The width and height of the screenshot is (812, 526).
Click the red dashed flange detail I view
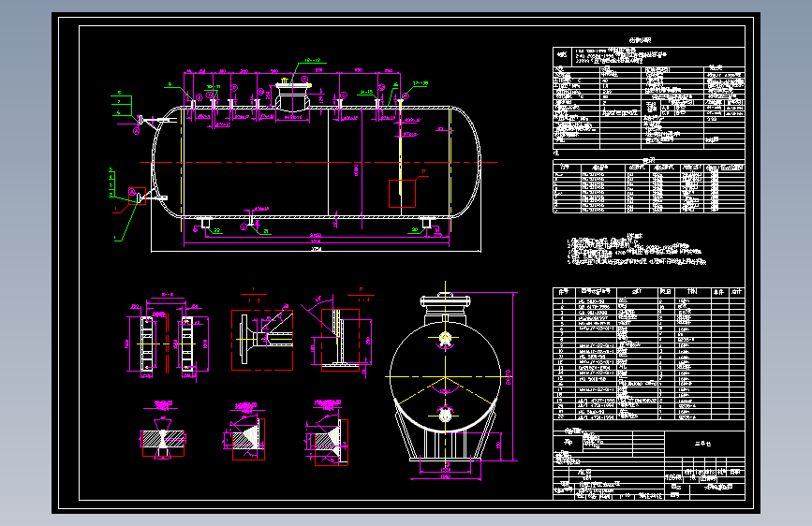click(x=262, y=340)
